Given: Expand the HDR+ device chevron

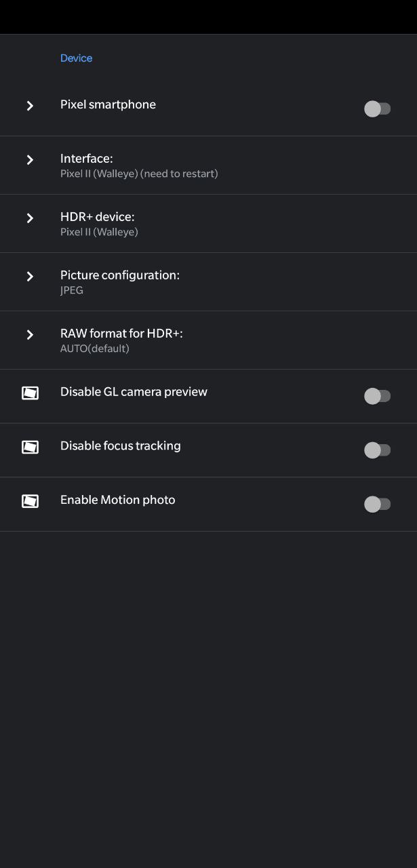Looking at the screenshot, I should 30,218.
